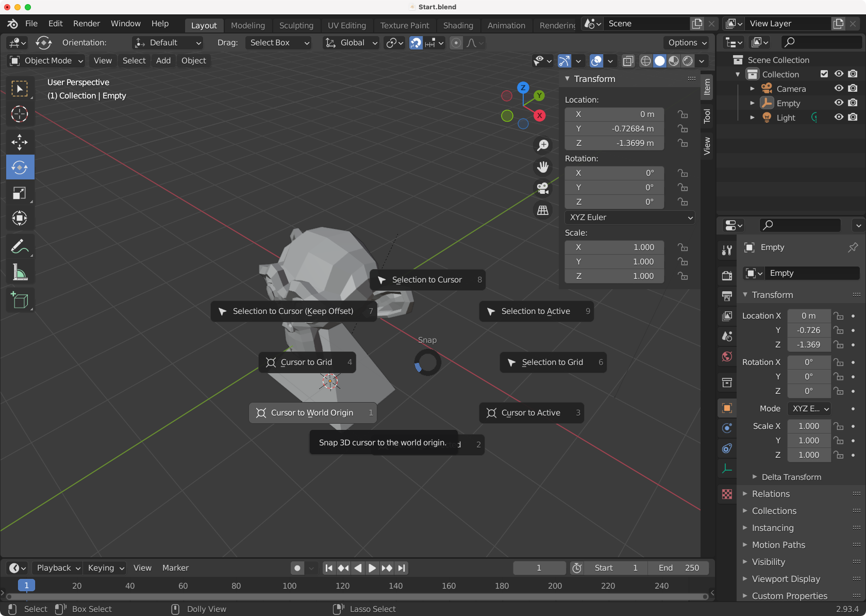Click the Options button in header
The width and height of the screenshot is (866, 616).
click(x=687, y=43)
